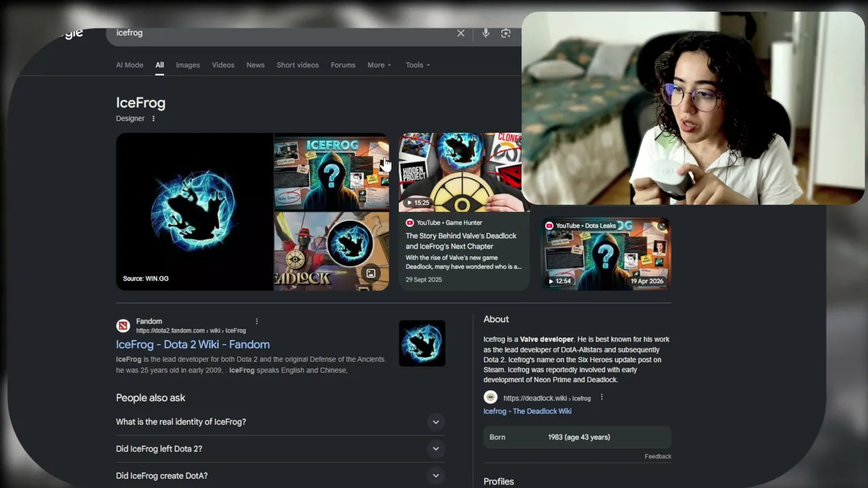Play the 15:25 video via its play badge
868x488 pixels.
tap(418, 203)
